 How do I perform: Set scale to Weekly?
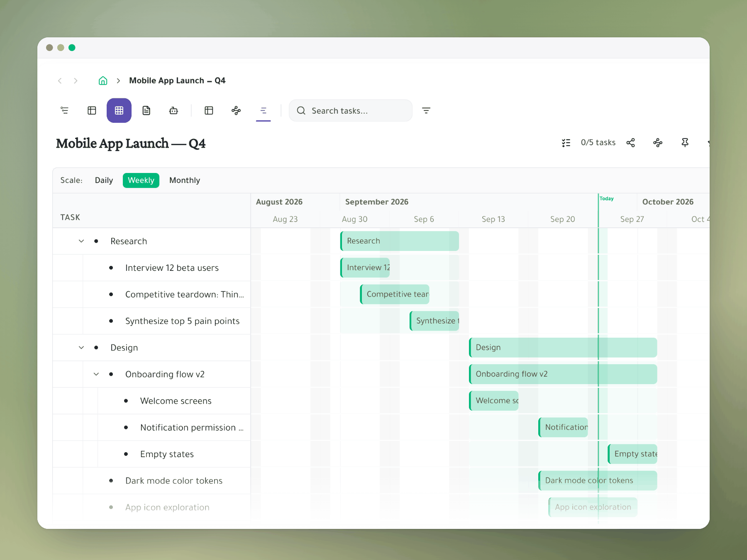[x=141, y=180]
